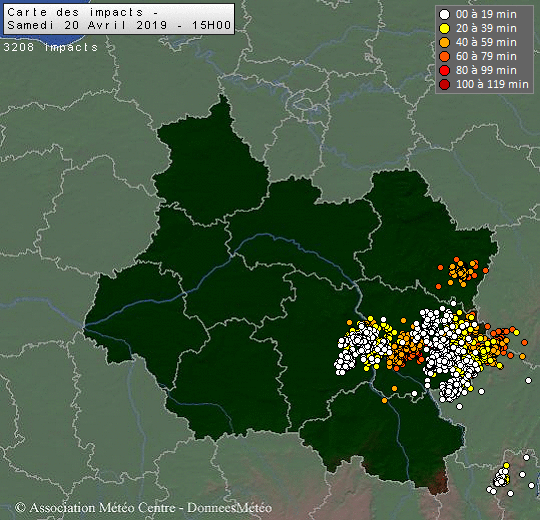The image size is (540, 520).
Task: Click the orange impact dot south of the main cluster
Action: point(384,400)
